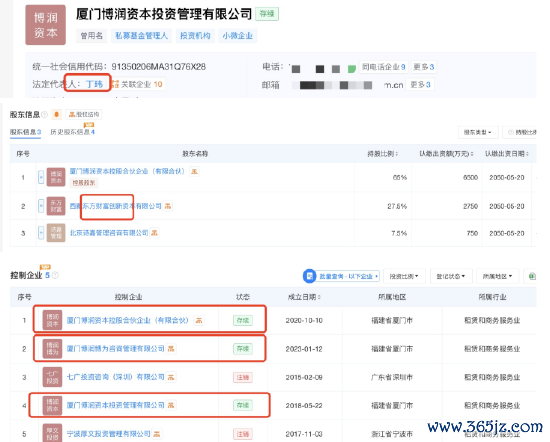Click chart icon beside 宁波厚文投资管理有限公司
The height and width of the screenshot is (442, 550).
[x=157, y=434]
